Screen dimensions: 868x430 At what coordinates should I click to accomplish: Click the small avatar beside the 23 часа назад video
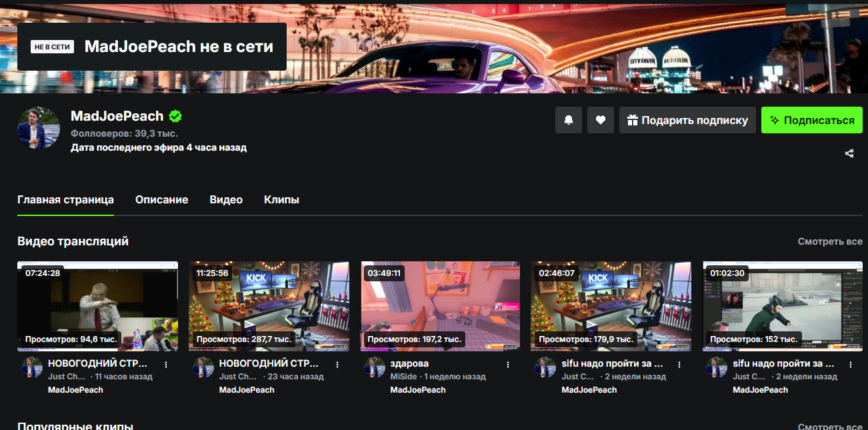203,367
